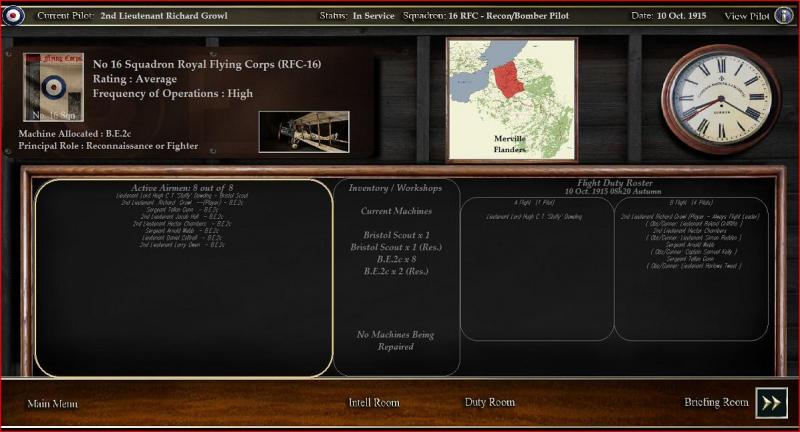Select Richard Growl (Player) in B Flight
The image size is (800, 432).
pos(690,217)
